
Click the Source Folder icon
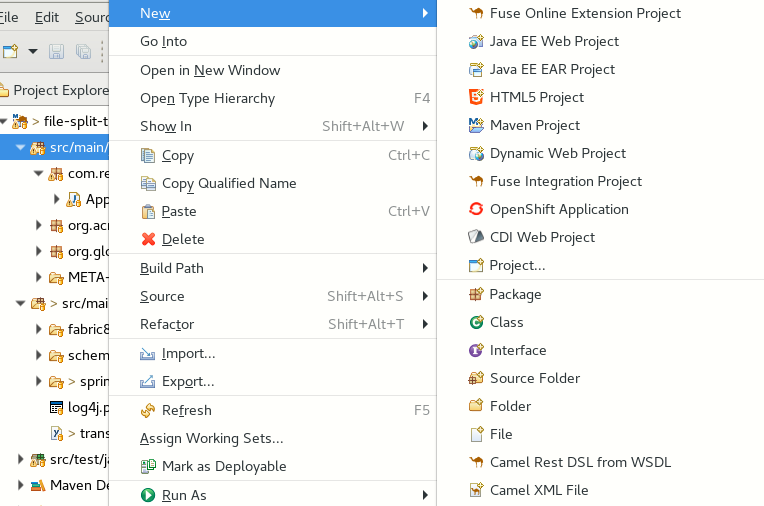[x=476, y=378]
